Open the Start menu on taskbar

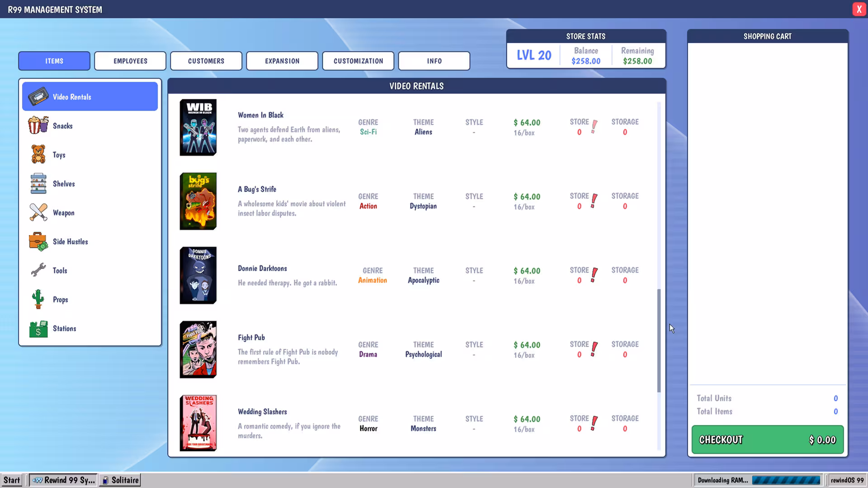coord(12,480)
